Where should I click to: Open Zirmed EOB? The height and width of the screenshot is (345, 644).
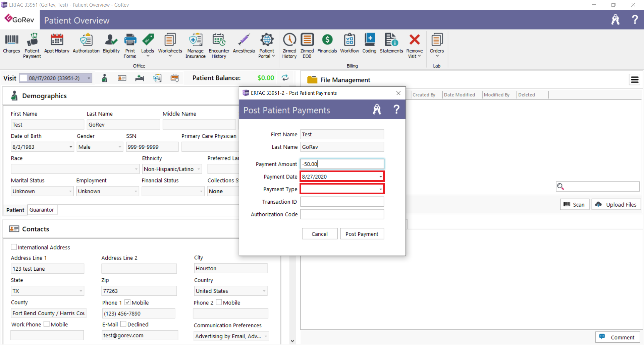coord(307,46)
